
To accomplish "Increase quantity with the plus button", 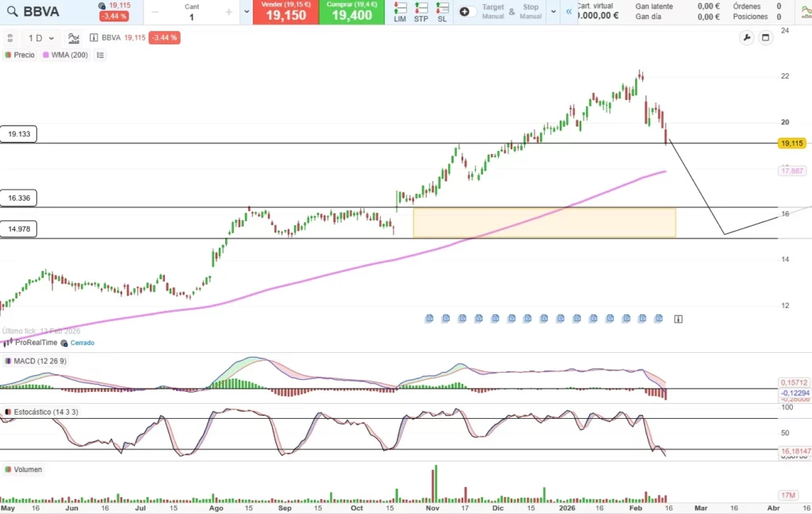I will pos(229,12).
